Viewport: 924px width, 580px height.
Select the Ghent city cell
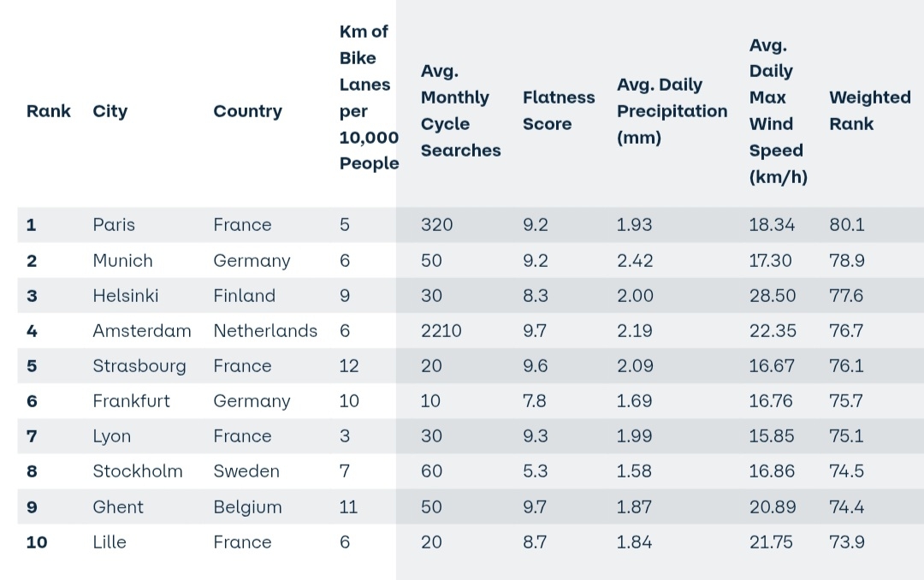click(118, 507)
